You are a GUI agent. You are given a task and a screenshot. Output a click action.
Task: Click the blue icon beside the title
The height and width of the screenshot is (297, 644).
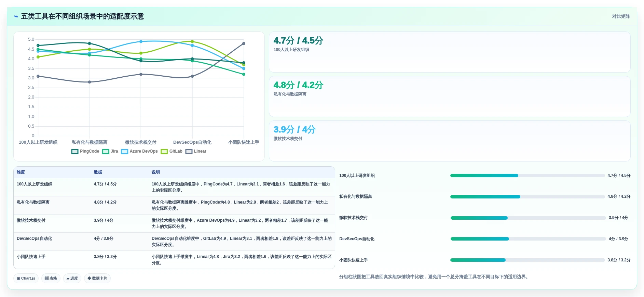[16, 16]
